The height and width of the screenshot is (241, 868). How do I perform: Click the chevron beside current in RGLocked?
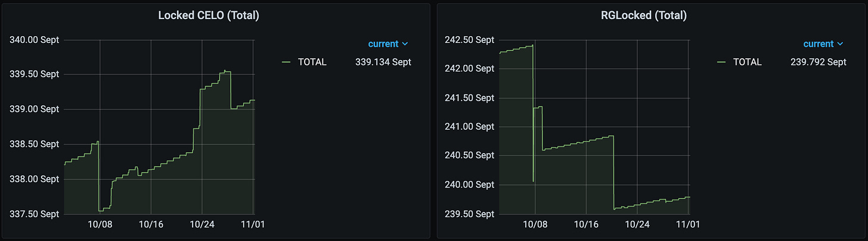pos(841,44)
